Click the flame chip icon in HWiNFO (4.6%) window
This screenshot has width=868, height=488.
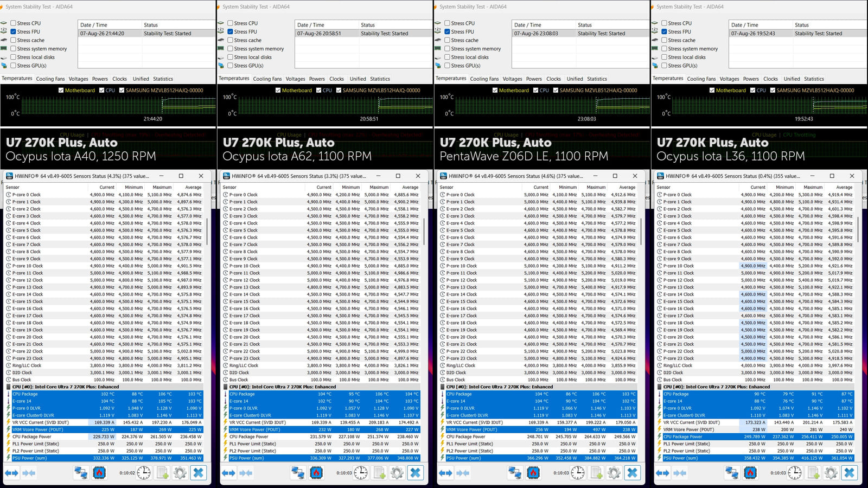[x=533, y=473]
